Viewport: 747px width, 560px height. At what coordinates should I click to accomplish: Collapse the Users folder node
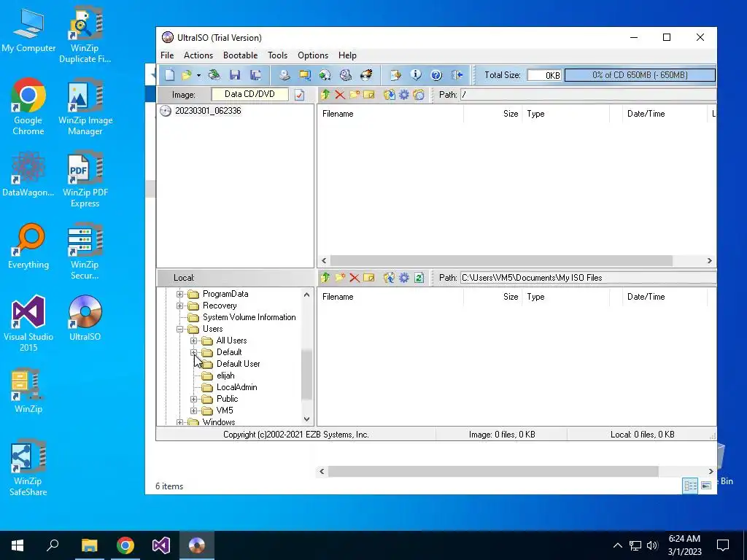tap(179, 329)
